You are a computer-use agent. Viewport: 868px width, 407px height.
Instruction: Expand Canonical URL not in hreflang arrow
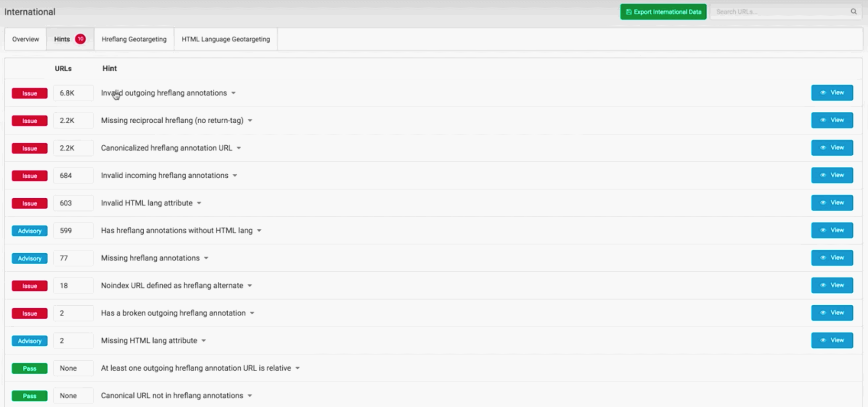[250, 396]
